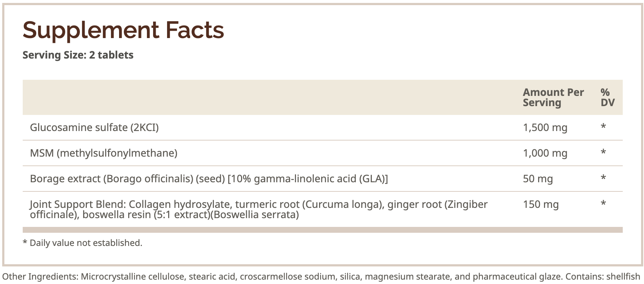This screenshot has height=284, width=644.
Task: Select the Serving Size: 2 tablets text
Action: 78,55
